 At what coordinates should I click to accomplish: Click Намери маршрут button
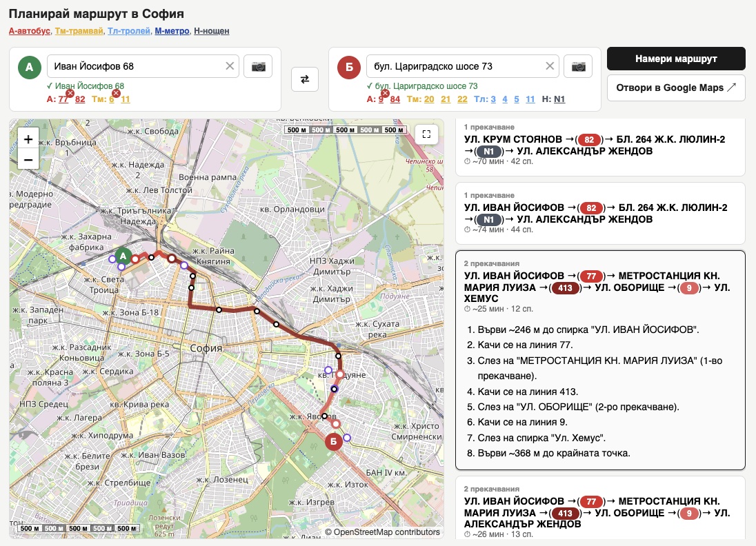[676, 59]
